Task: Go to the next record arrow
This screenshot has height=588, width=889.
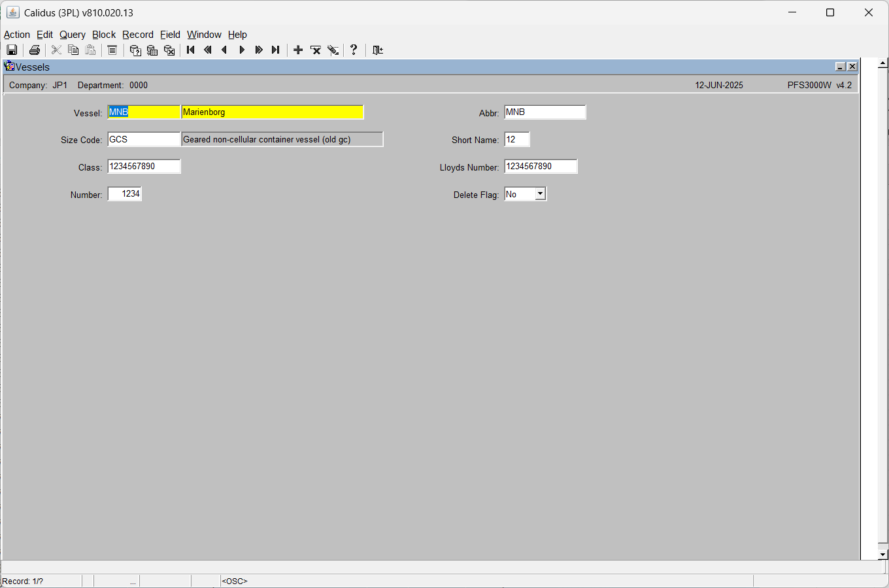Action: click(x=242, y=50)
